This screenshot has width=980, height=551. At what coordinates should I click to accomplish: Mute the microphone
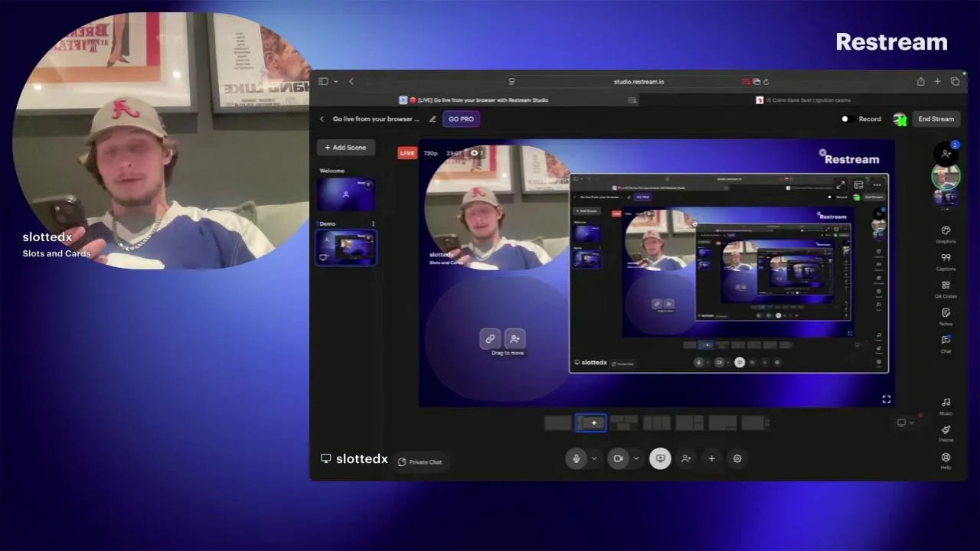[577, 458]
